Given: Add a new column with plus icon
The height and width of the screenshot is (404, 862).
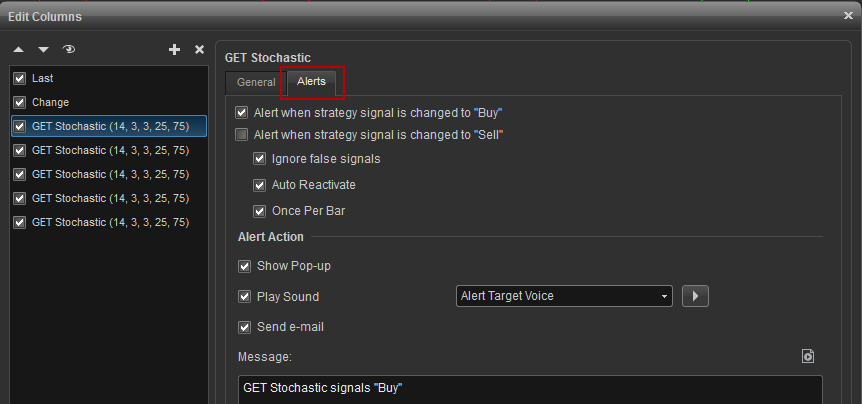Looking at the screenshot, I should [174, 50].
